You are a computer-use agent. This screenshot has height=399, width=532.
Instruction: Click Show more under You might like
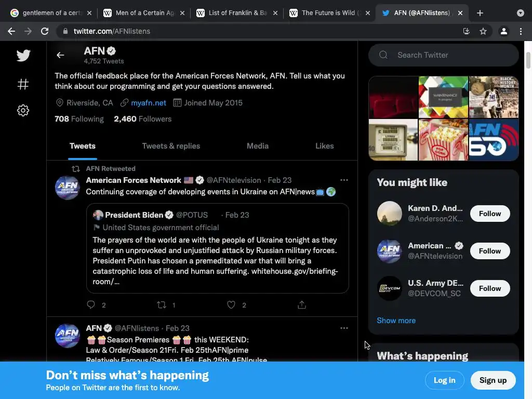396,321
